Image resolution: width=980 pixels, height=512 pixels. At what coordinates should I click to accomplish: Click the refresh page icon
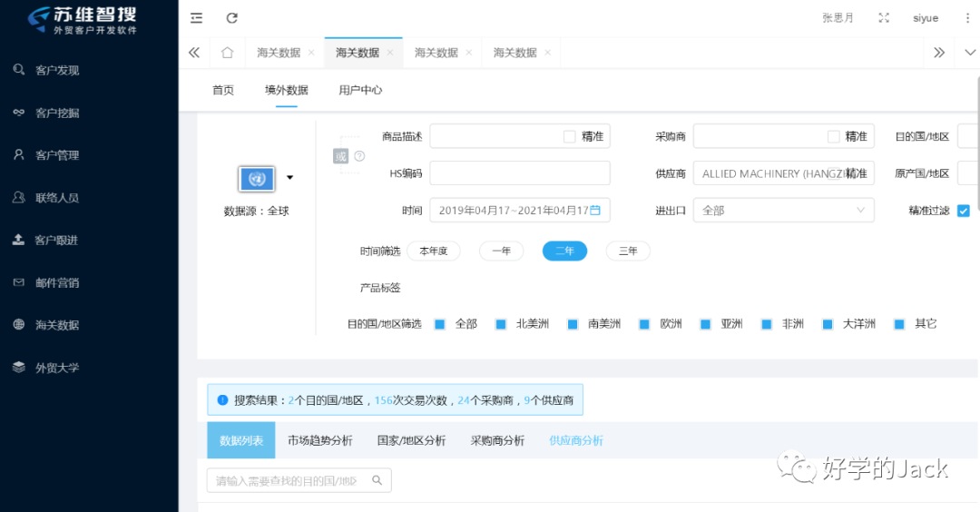[232, 18]
